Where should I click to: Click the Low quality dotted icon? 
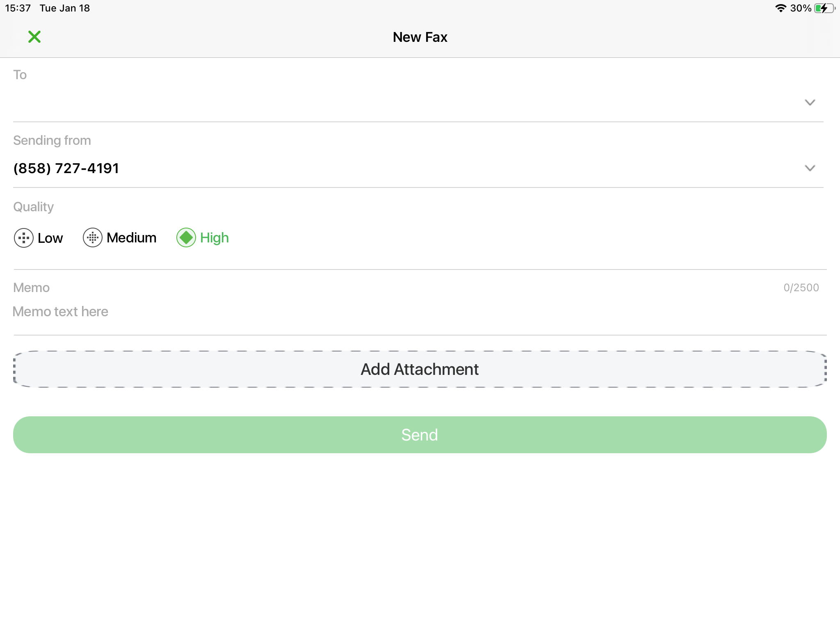point(24,238)
